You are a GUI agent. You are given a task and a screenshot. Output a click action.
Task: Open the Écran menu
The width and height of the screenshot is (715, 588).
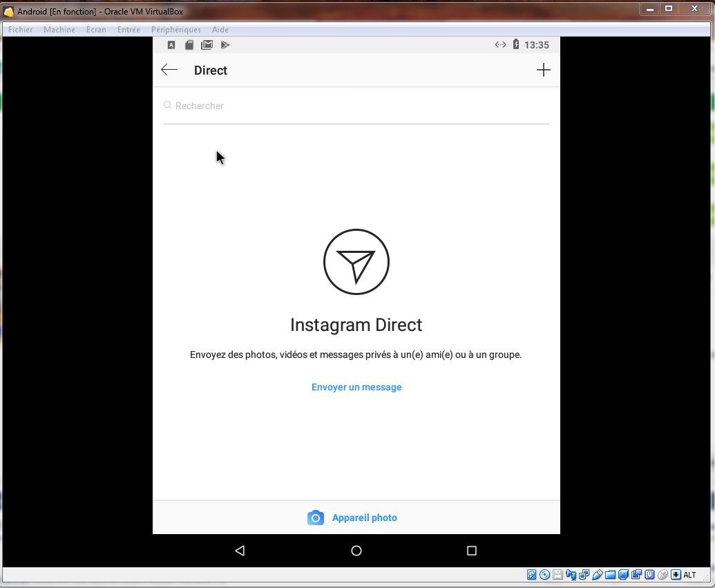tap(96, 30)
